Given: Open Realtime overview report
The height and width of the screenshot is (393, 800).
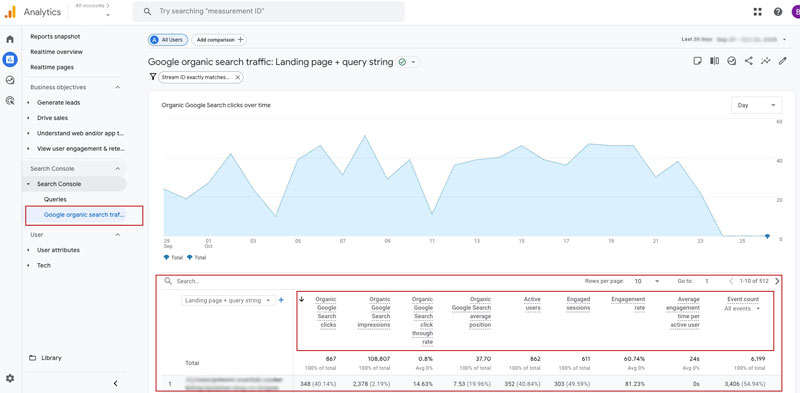Looking at the screenshot, I should tap(56, 52).
